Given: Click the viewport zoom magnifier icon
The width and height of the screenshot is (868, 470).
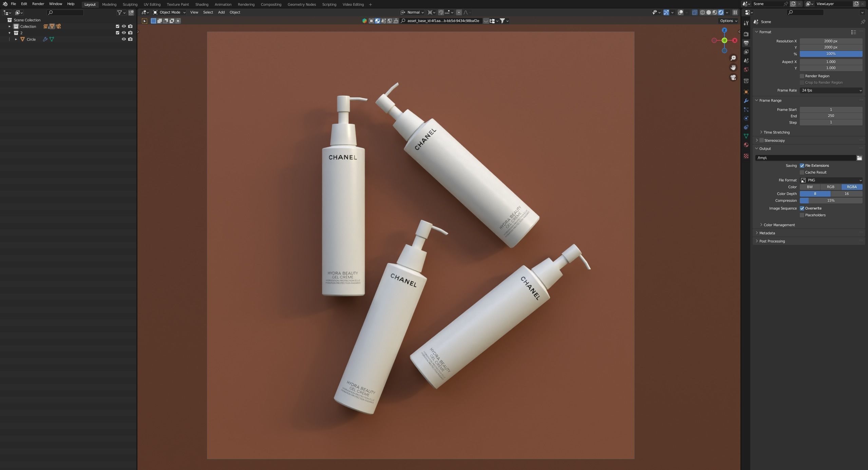Looking at the screenshot, I should pos(733,58).
